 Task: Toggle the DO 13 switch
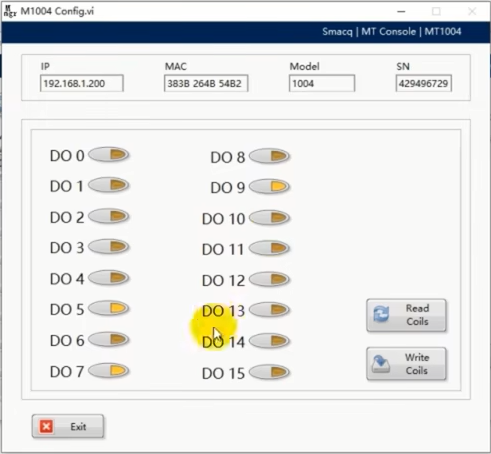(269, 310)
